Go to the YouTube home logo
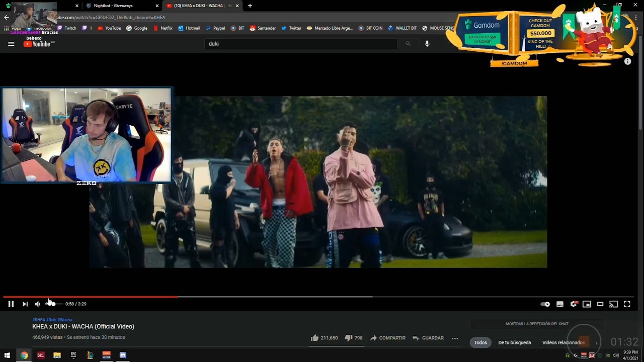Screen dimensions: 644x362 click(x=37, y=44)
